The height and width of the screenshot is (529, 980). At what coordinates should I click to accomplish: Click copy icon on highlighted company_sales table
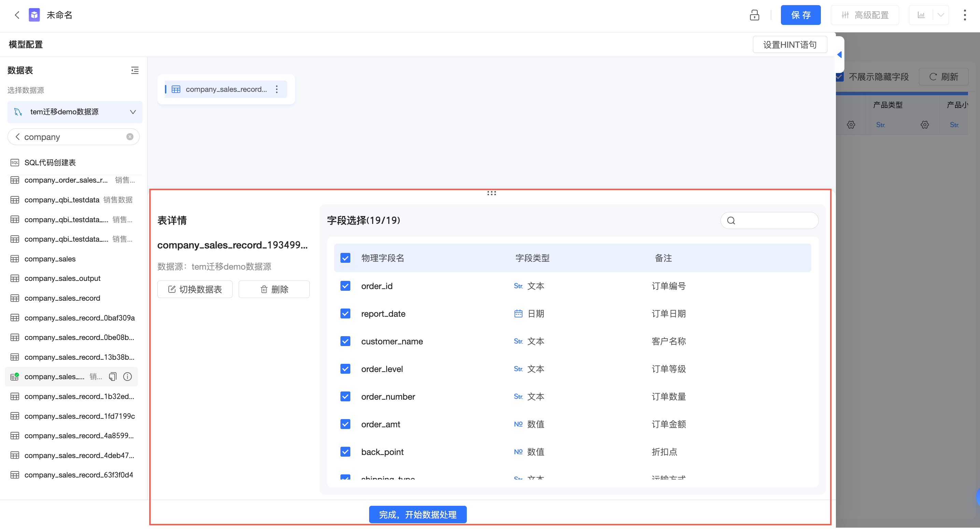(113, 376)
